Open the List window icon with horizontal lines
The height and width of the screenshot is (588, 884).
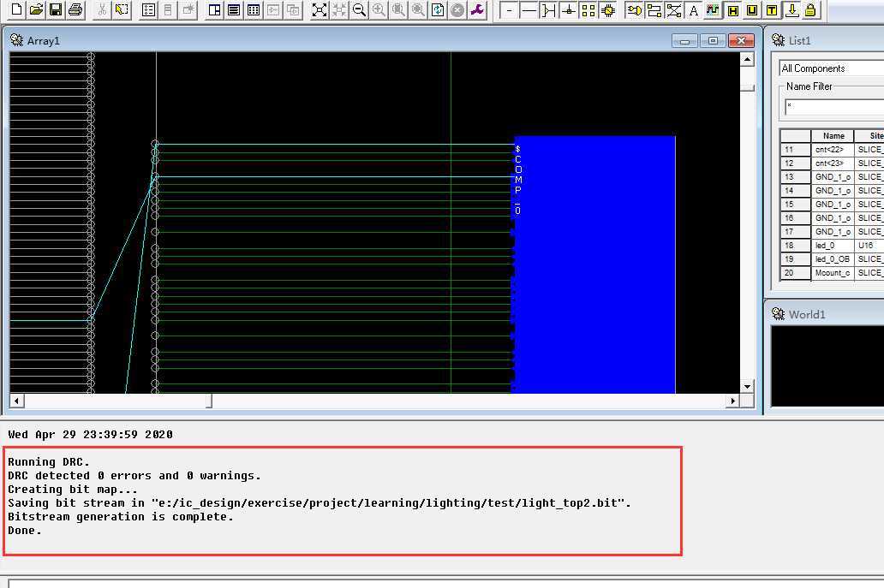[x=233, y=9]
